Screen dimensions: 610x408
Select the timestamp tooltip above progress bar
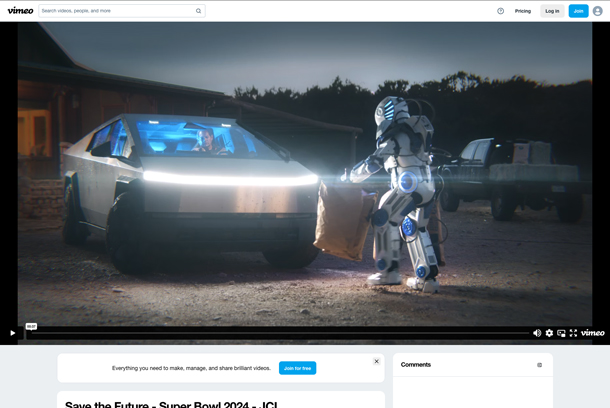(31, 326)
